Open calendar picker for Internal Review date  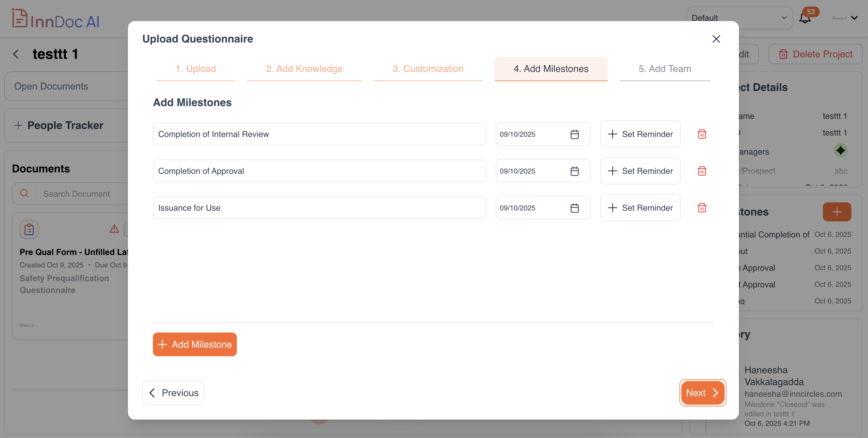[574, 134]
